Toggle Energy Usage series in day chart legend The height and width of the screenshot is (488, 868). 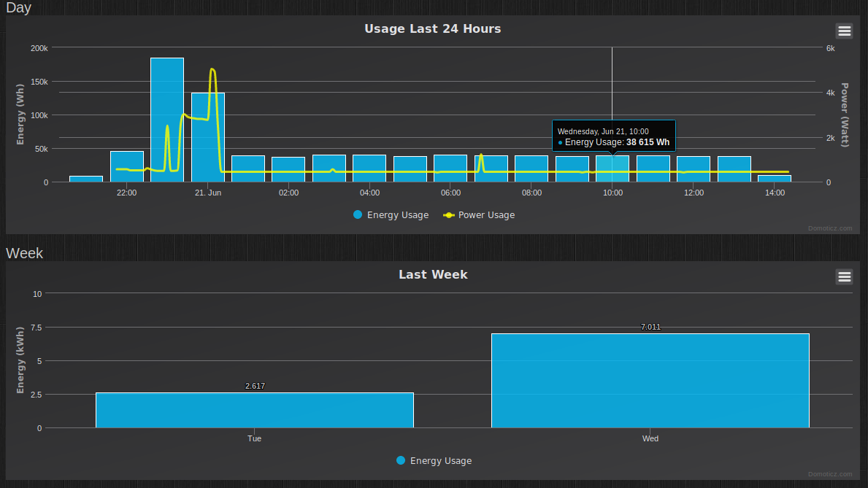(391, 214)
